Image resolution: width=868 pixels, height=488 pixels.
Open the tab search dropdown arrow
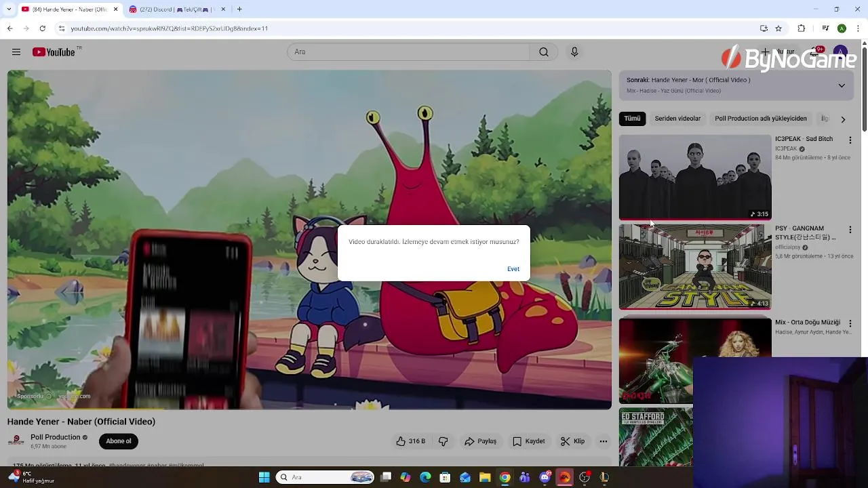coord(9,9)
